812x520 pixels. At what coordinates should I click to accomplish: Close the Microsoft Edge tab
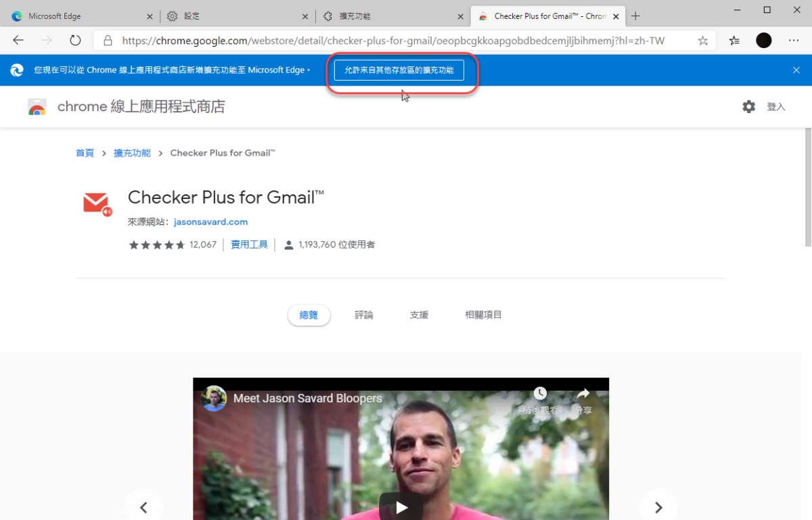(150, 16)
